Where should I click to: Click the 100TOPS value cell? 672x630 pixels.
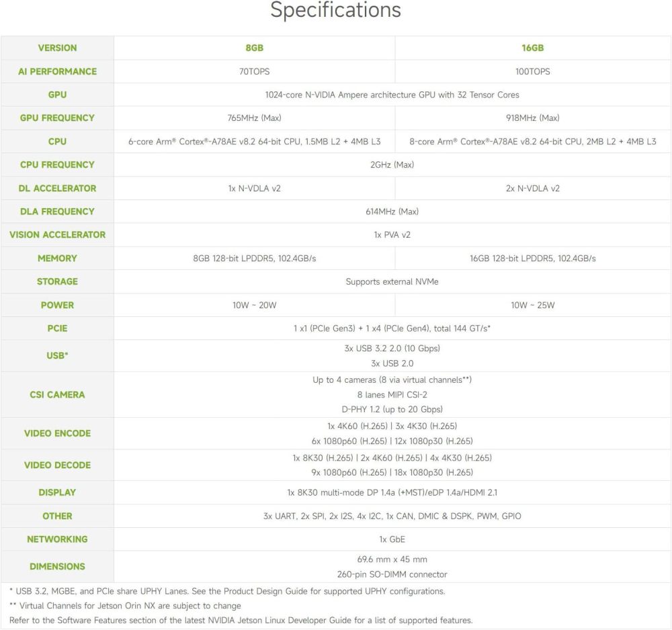(x=532, y=71)
